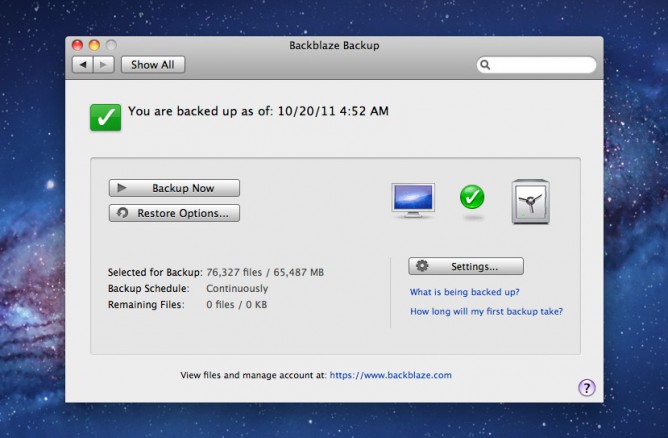
Task: Minimize the window with the yellow button
Action: tap(94, 45)
